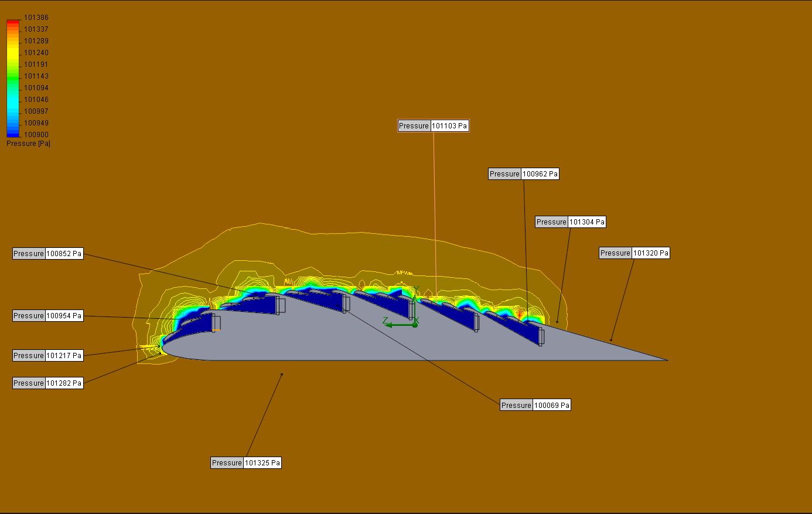Click the 101325 Pa pressure callout
This screenshot has width=812, height=514.
(x=246, y=463)
